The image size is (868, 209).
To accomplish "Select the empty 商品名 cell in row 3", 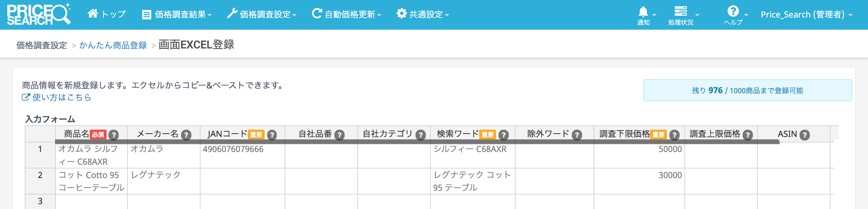I will point(91,201).
